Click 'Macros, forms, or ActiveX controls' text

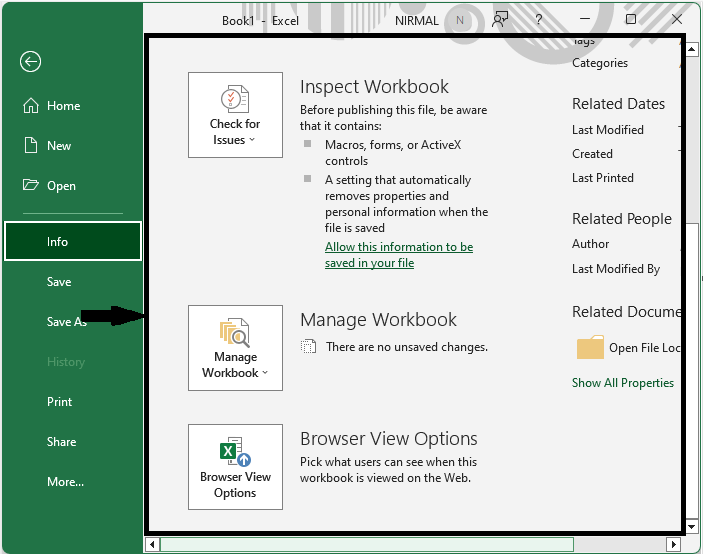393,153
